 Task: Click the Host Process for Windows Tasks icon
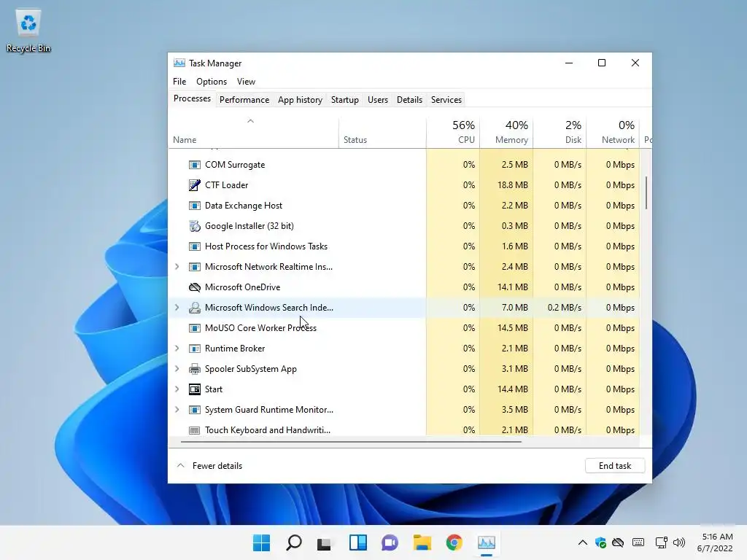coord(194,246)
